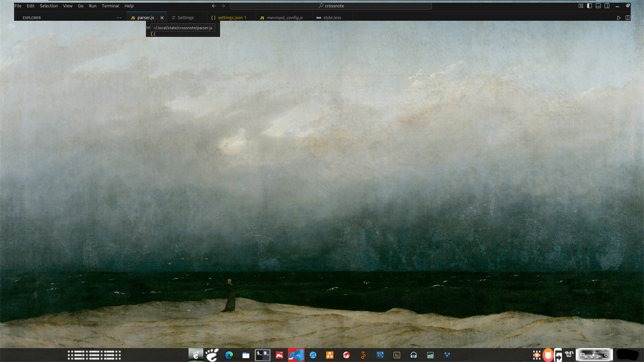The image size is (644, 362).
Task: Open the headphones taskbar icon
Action: click(413, 355)
